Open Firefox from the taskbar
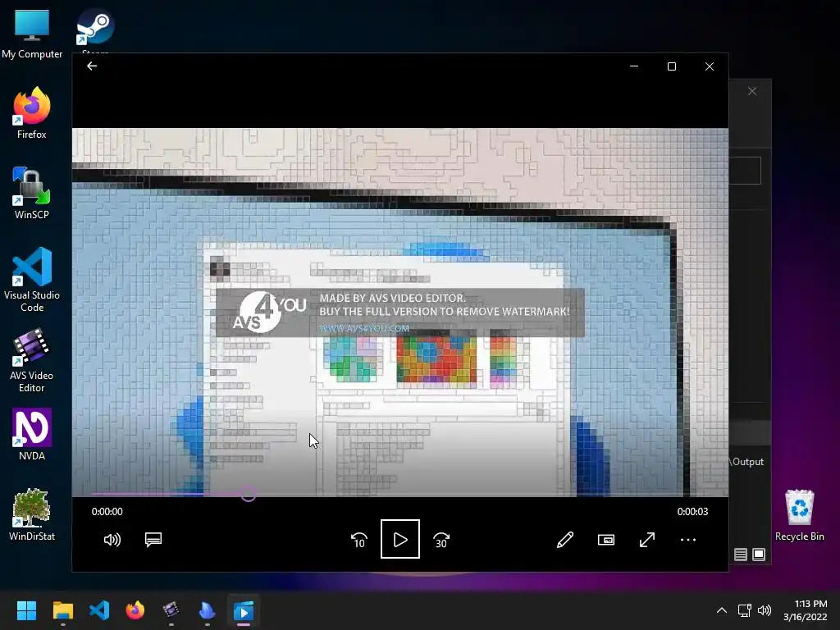Viewport: 840px width, 630px height. click(135, 610)
